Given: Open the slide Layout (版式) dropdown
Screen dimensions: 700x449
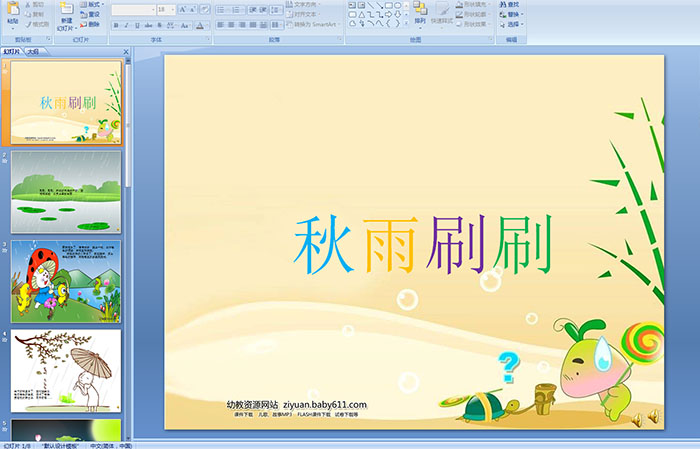Looking at the screenshot, I should click(x=92, y=4).
